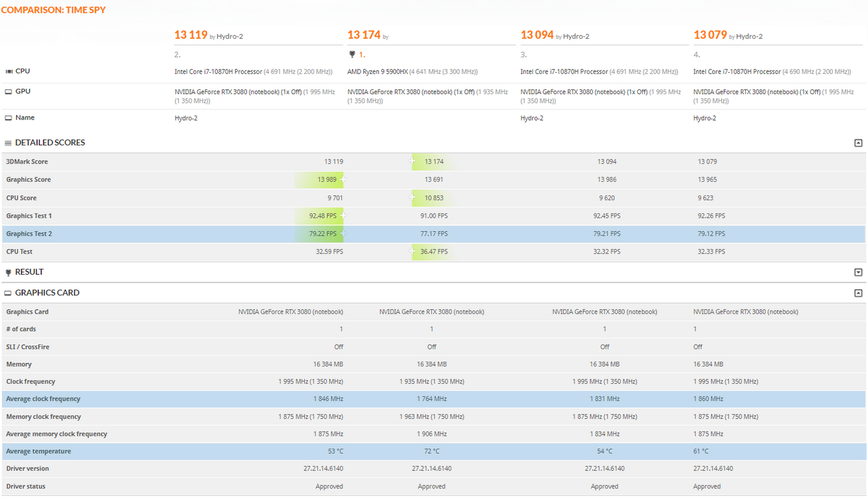
Task: Click the 54 °C average temperature value
Action: click(605, 451)
